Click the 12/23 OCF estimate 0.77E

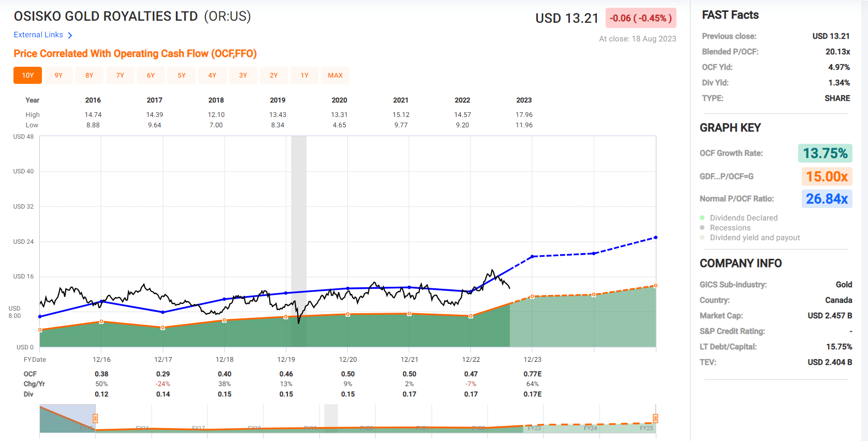[533, 374]
